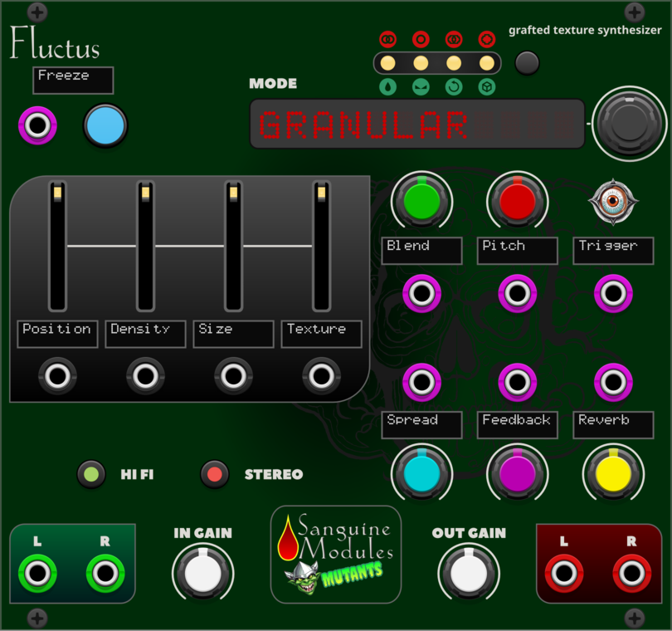Click the red Pitch knob
Viewport: 672px width, 631px height.
click(518, 201)
